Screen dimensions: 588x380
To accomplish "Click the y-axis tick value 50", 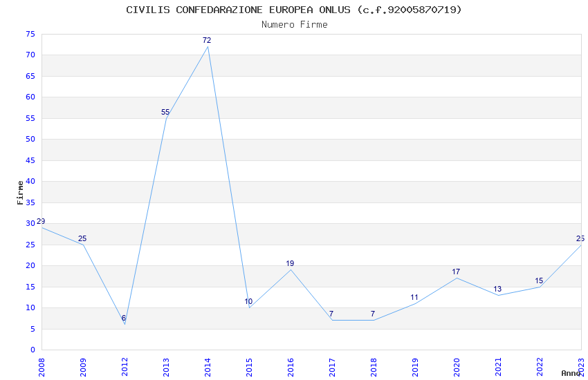I will pos(30,140).
